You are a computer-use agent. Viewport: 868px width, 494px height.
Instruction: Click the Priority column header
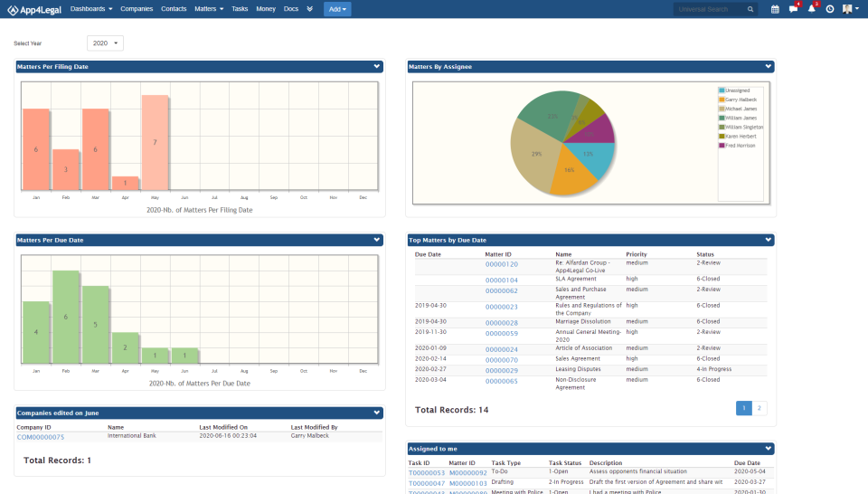click(637, 254)
